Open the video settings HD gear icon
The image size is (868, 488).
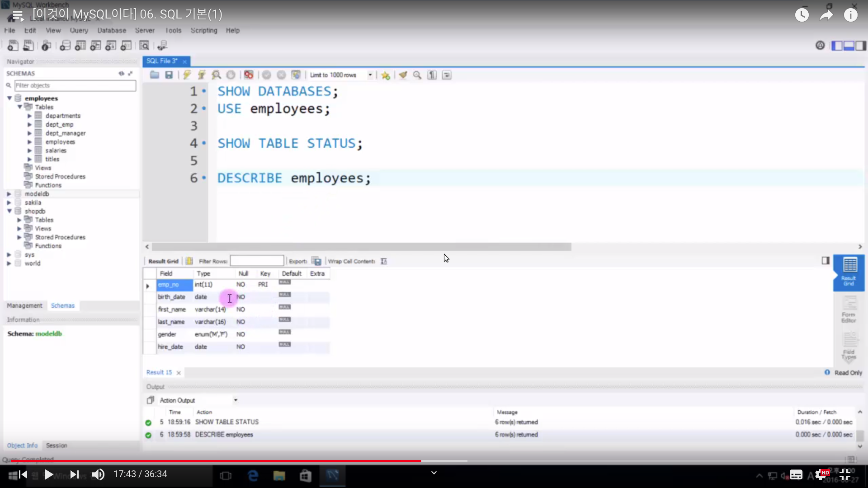coord(822,474)
